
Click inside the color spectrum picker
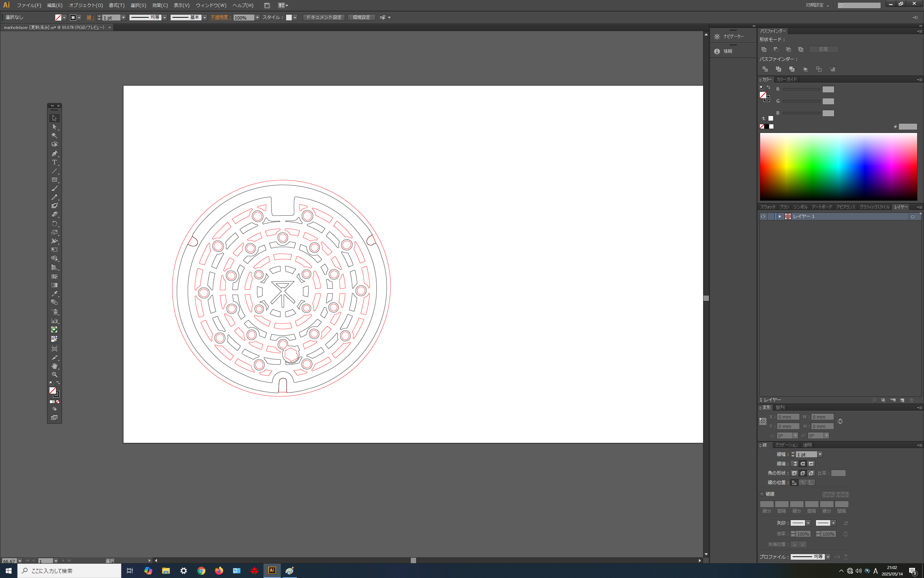click(838, 167)
